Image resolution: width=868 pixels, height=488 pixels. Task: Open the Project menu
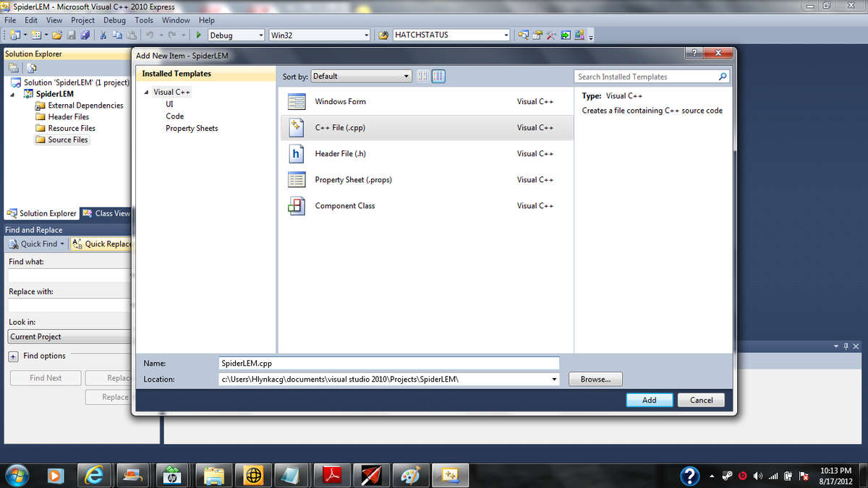click(83, 20)
